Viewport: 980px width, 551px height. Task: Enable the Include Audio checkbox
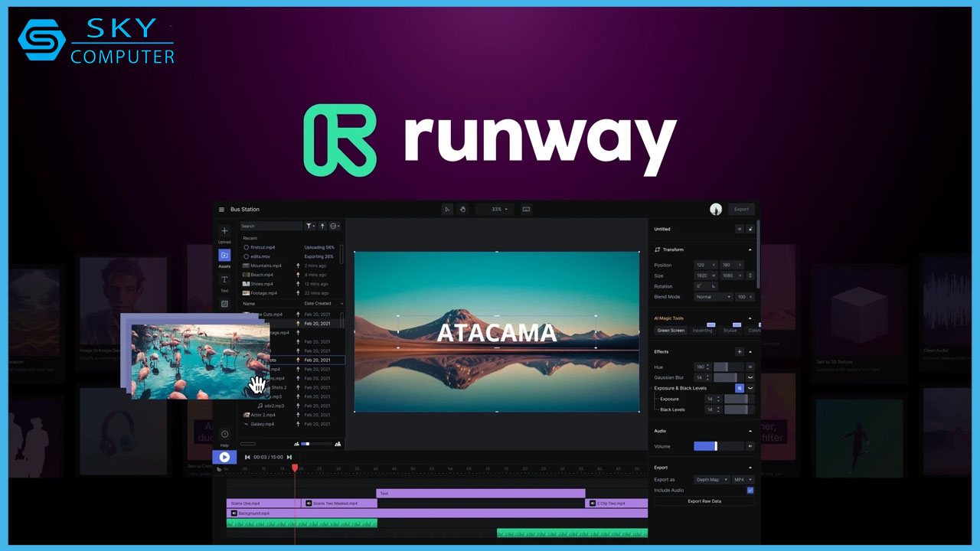click(x=750, y=491)
